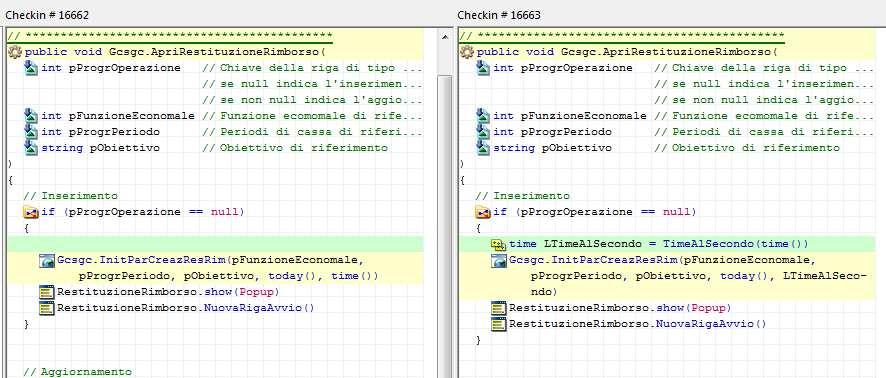Click 'string pObiettivo' text in Checkin 16662

(x=101, y=148)
